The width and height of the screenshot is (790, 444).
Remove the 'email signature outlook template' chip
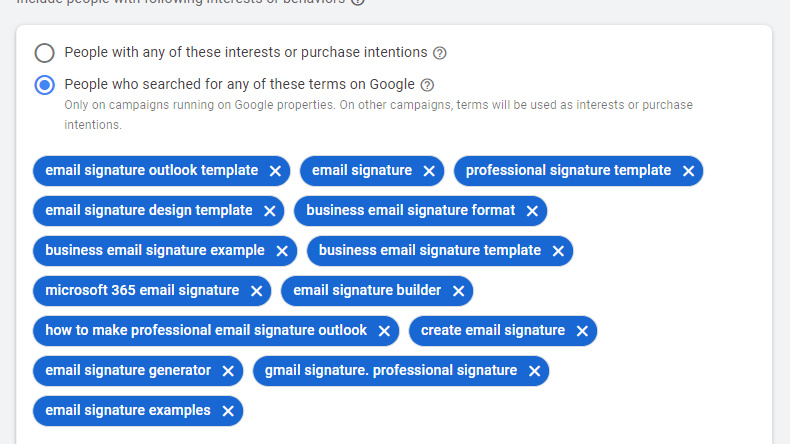pos(275,171)
